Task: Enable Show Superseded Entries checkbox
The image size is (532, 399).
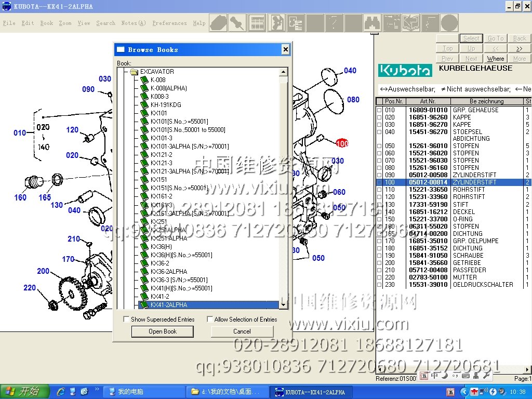Action: (126, 320)
